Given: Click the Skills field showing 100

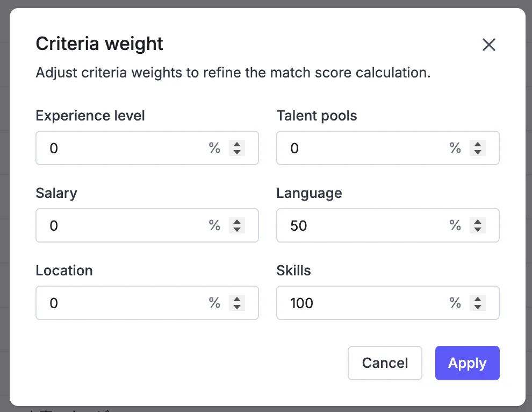Looking at the screenshot, I should [x=365, y=303].
